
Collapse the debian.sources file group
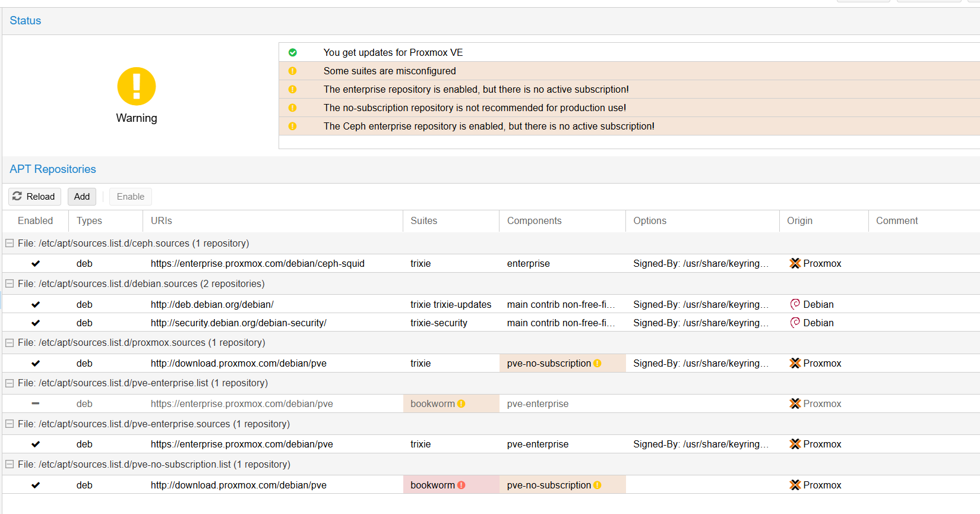pos(10,283)
